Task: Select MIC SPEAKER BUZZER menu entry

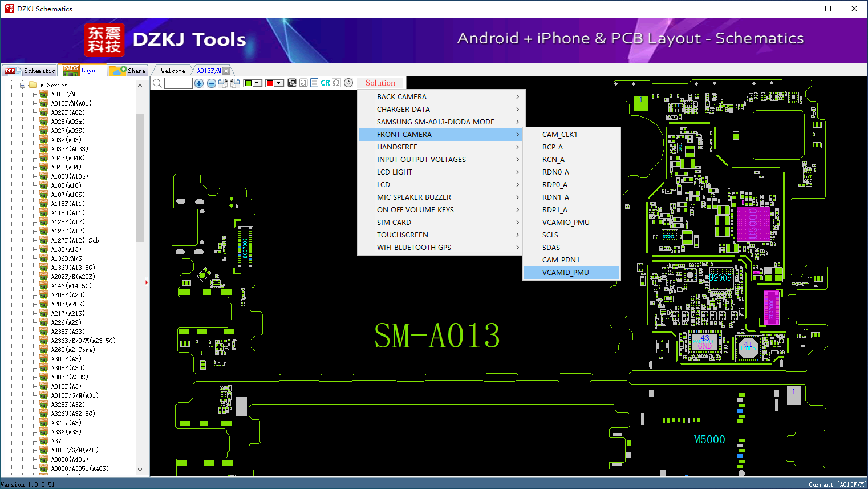Action: (x=441, y=197)
